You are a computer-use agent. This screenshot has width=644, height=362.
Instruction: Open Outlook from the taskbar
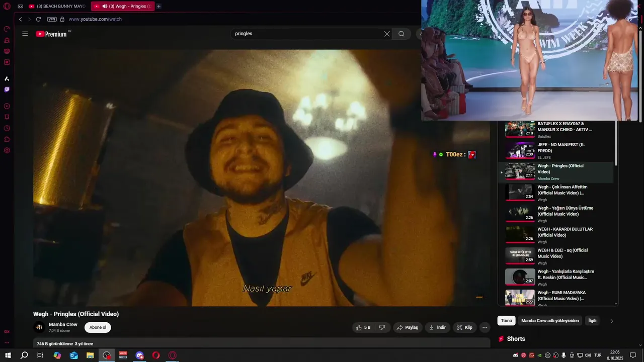point(74,355)
